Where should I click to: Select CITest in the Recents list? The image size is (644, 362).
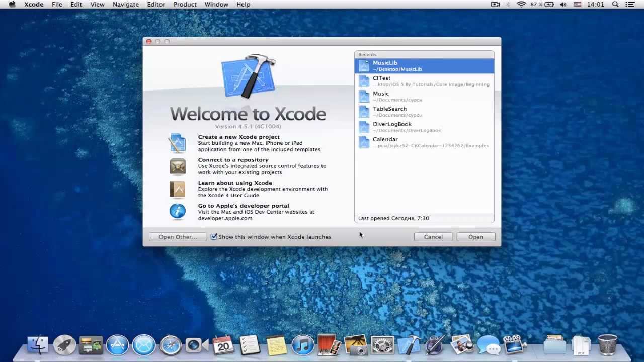click(x=424, y=81)
